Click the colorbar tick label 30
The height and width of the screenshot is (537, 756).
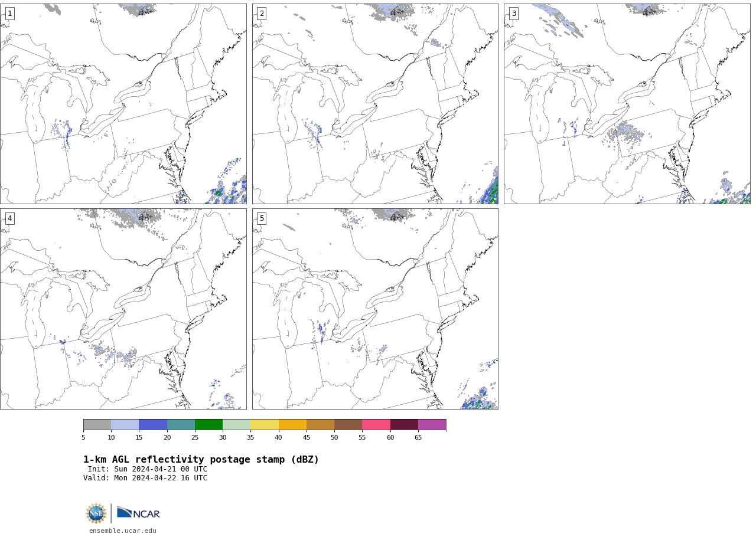tap(223, 437)
